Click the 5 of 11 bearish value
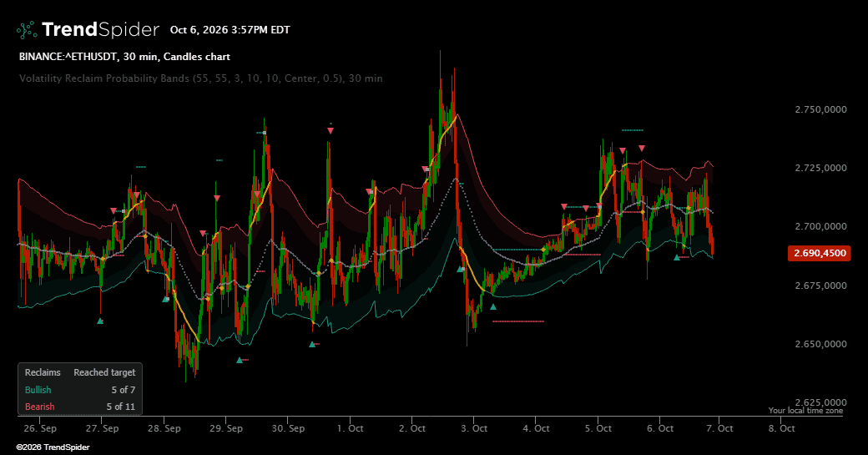The image size is (868, 455). pos(121,407)
